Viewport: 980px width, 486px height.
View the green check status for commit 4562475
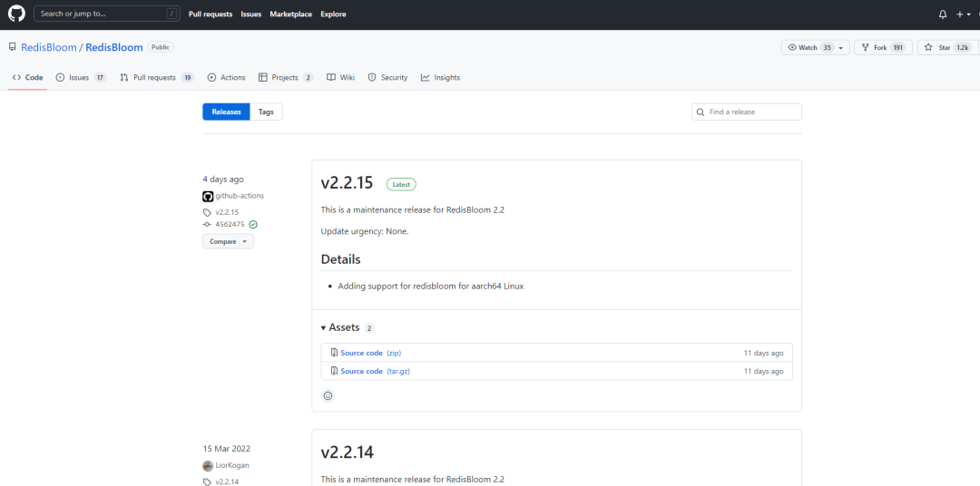pos(253,224)
